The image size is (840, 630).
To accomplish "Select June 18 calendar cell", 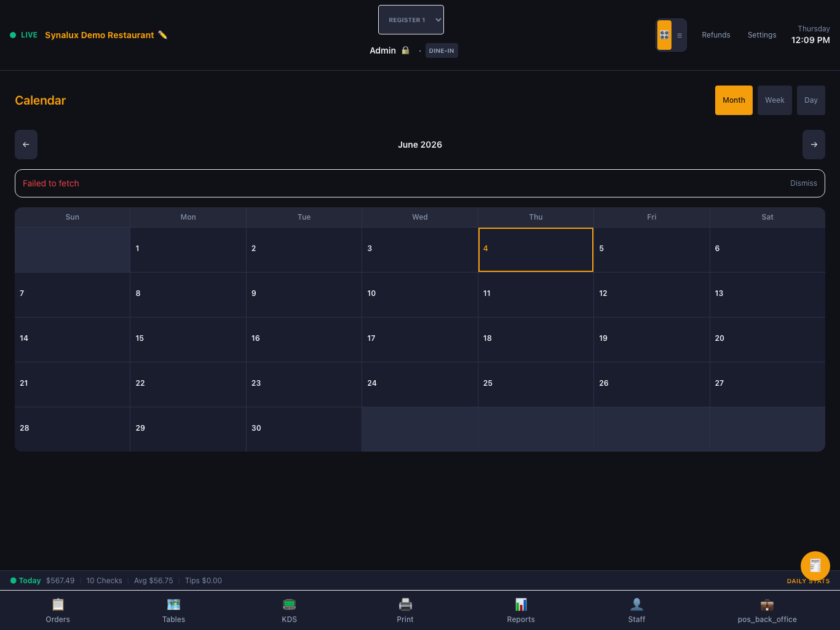I will pos(536,340).
